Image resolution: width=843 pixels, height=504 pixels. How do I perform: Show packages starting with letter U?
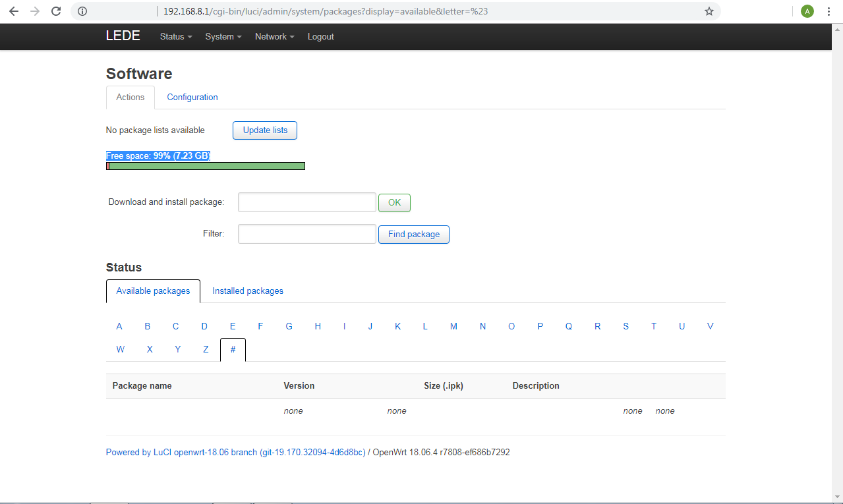click(682, 327)
